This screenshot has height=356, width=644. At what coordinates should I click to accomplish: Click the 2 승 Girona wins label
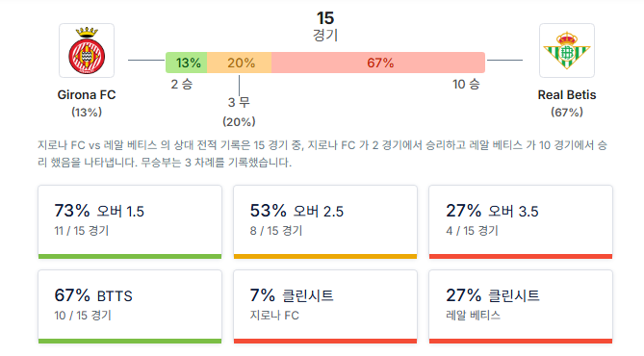pyautogui.click(x=182, y=84)
